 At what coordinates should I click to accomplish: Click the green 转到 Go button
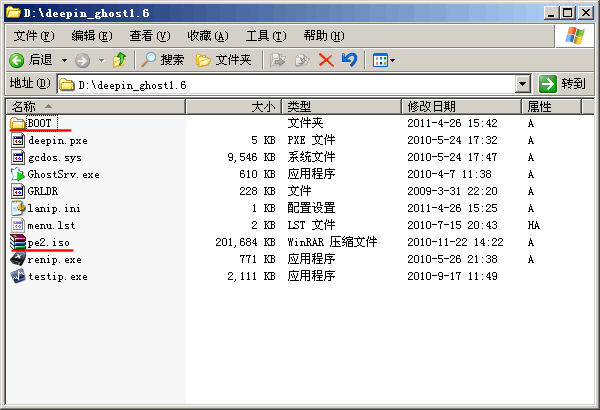point(562,84)
